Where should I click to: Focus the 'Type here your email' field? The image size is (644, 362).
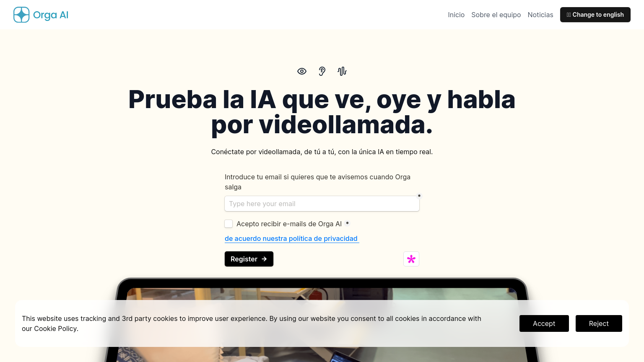coord(322,204)
